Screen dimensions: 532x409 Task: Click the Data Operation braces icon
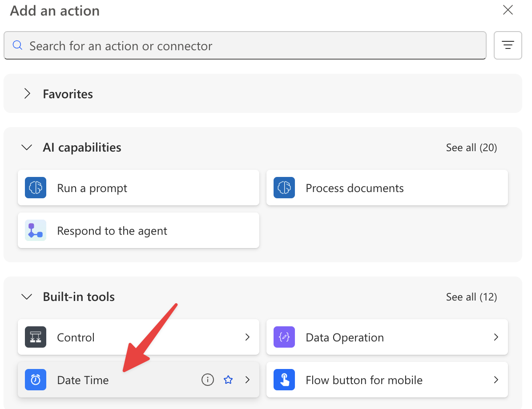tap(284, 337)
